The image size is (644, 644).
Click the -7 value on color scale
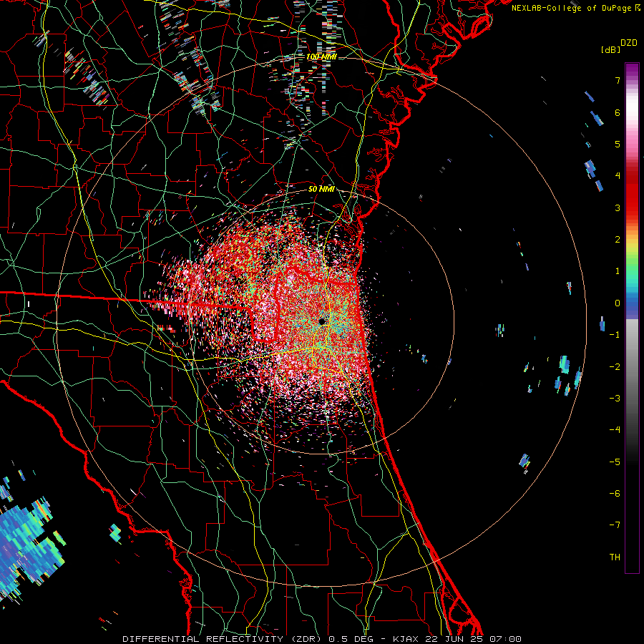[x=615, y=525]
